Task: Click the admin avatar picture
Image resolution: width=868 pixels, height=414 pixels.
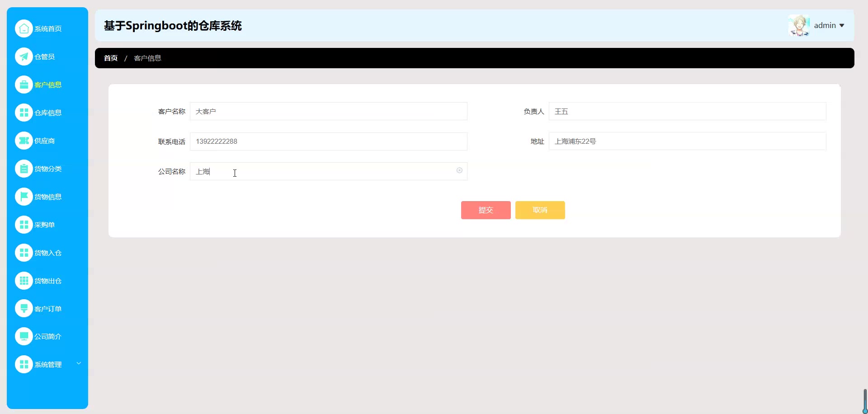Action: [799, 25]
